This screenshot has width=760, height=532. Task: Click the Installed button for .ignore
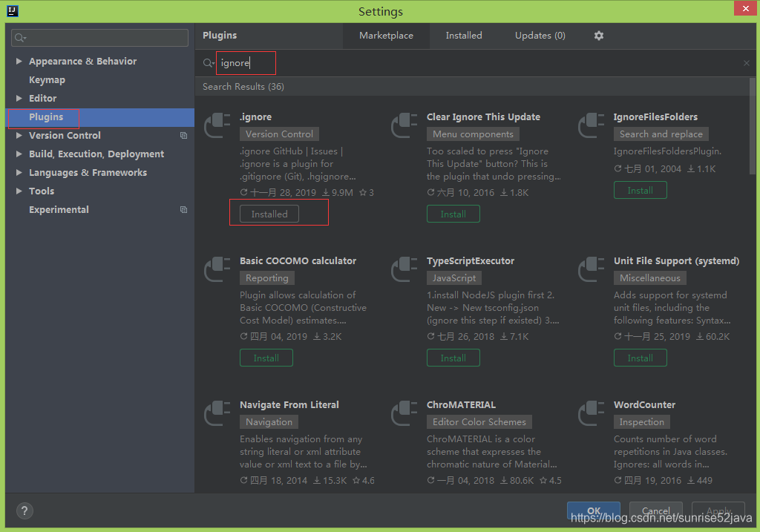[x=269, y=214]
